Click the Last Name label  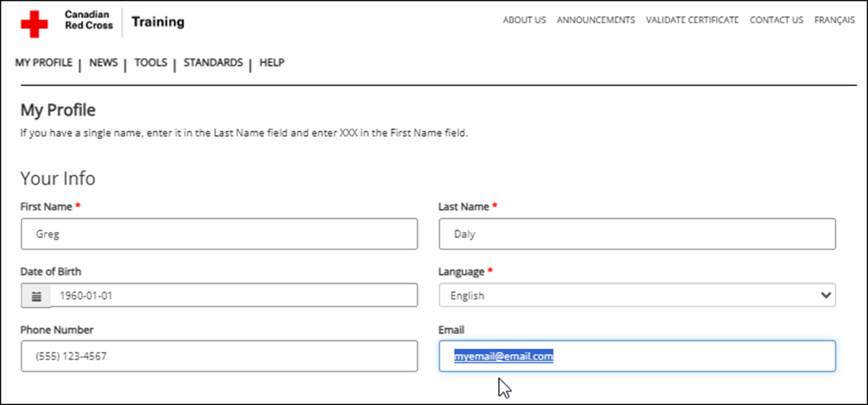pos(464,207)
